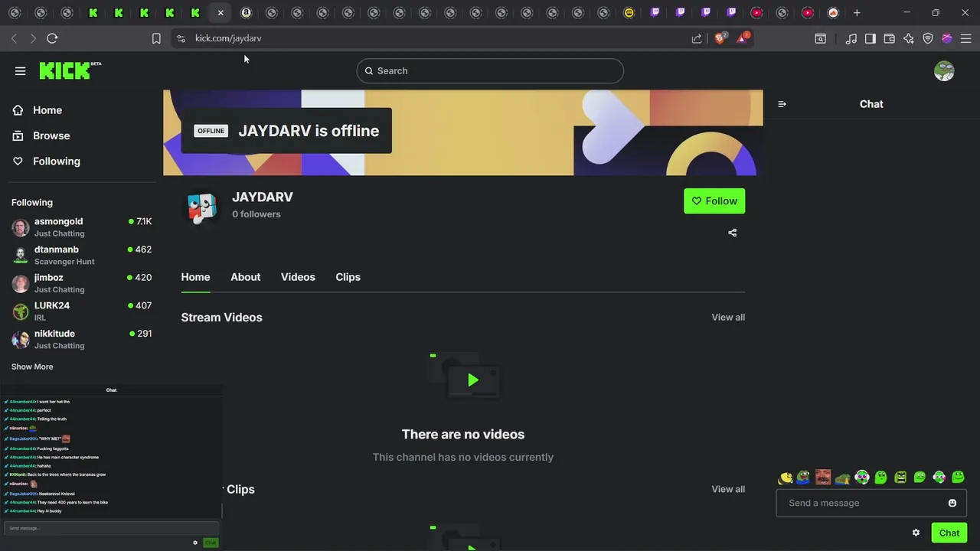Open tab search icon in toolbar
The width and height of the screenshot is (980, 551).
tap(820, 38)
